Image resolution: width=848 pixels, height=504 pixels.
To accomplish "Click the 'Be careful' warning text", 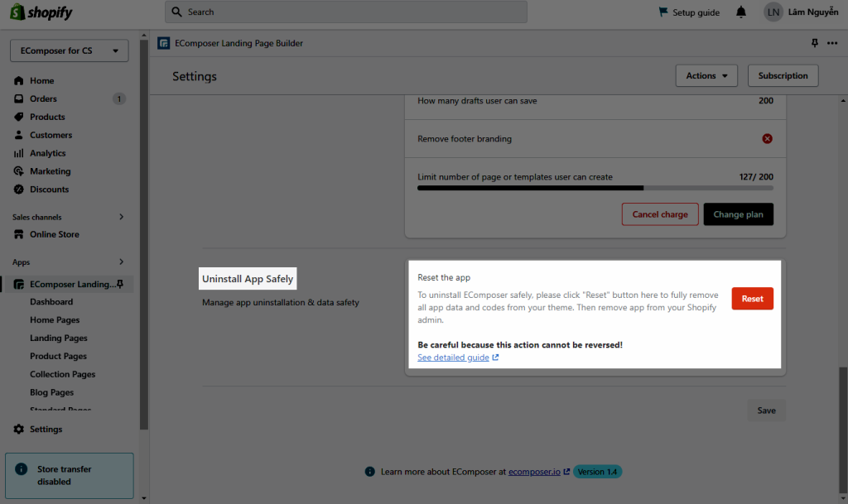I will click(x=520, y=344).
